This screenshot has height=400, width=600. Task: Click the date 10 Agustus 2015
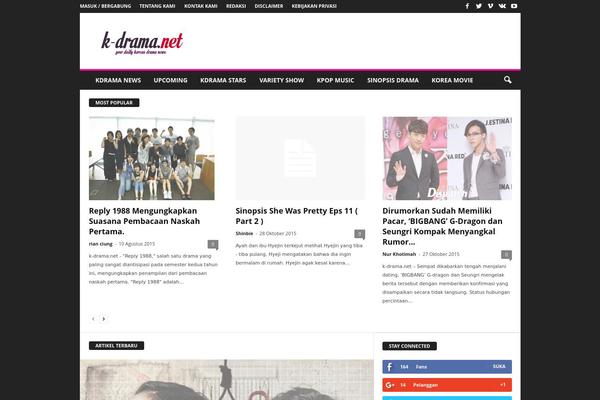tap(137, 244)
